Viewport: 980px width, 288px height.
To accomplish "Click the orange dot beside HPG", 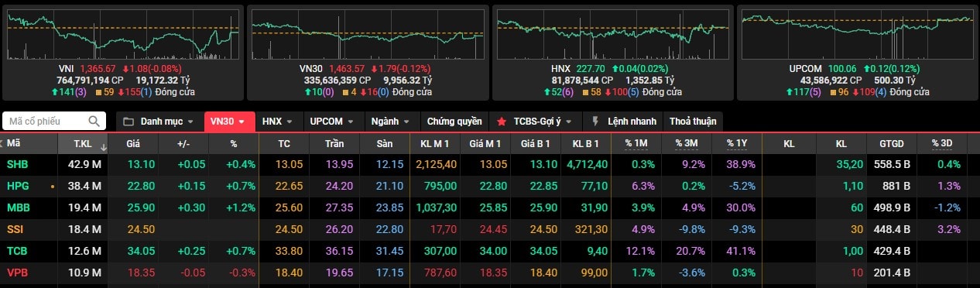I will (x=52, y=187).
